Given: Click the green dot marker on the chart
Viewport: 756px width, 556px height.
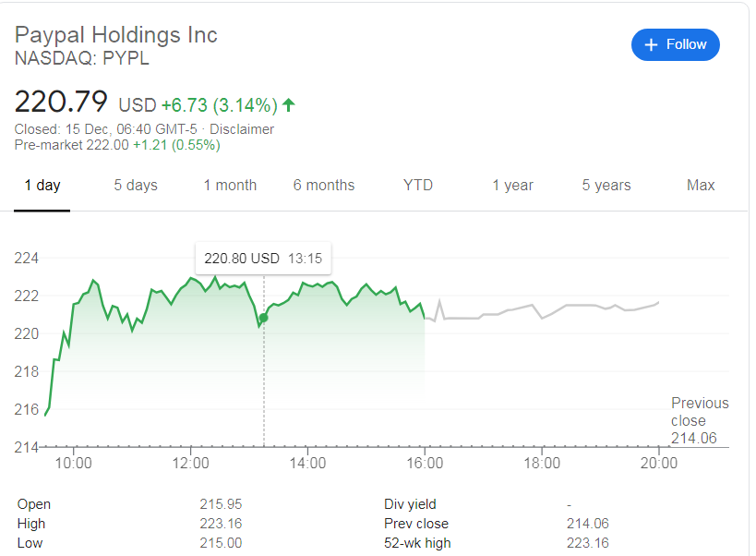Looking at the screenshot, I should coord(262,317).
